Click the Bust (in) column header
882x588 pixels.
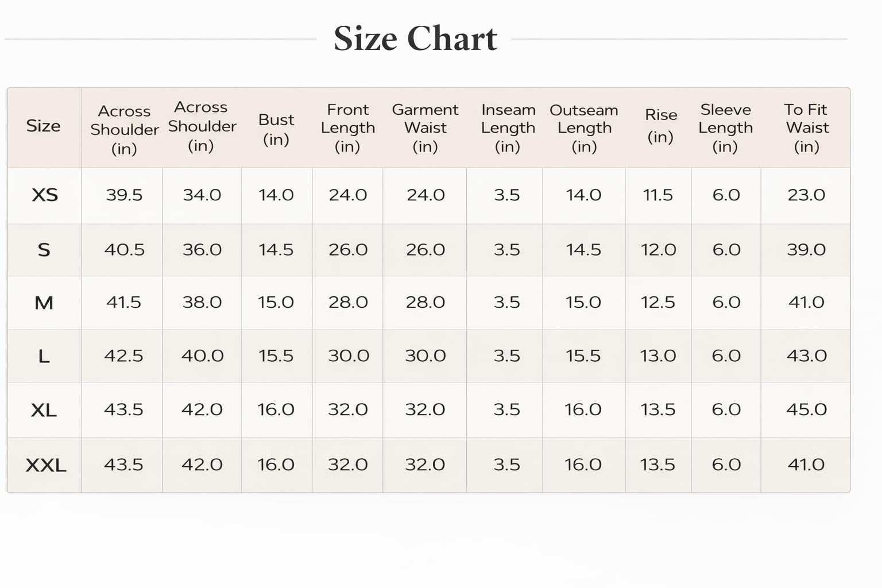point(276,129)
